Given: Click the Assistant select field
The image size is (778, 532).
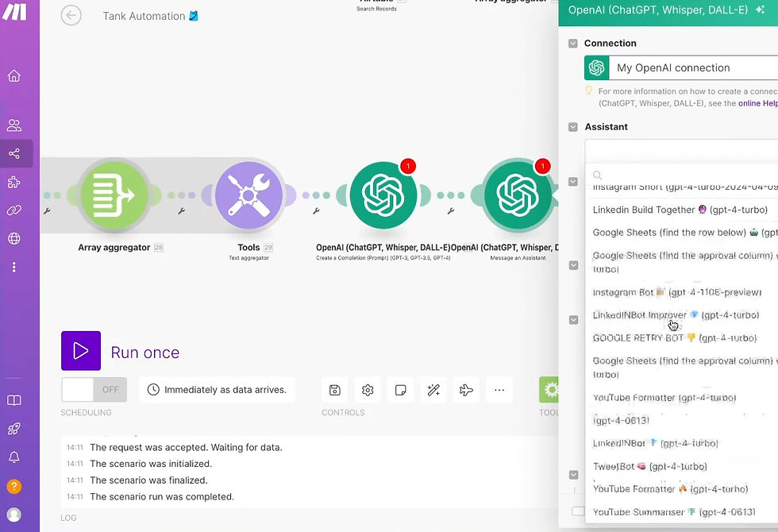Looking at the screenshot, I should click(681, 151).
